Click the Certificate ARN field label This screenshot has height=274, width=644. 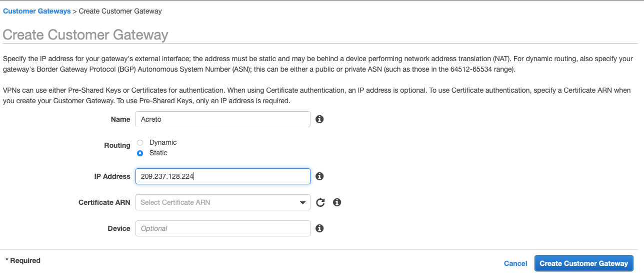[104, 202]
